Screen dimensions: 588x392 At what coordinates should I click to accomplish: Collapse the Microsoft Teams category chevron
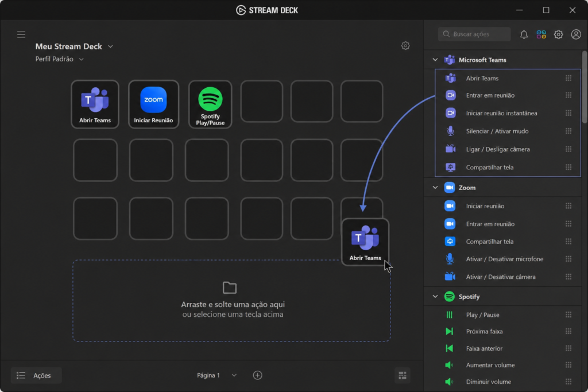coord(435,60)
